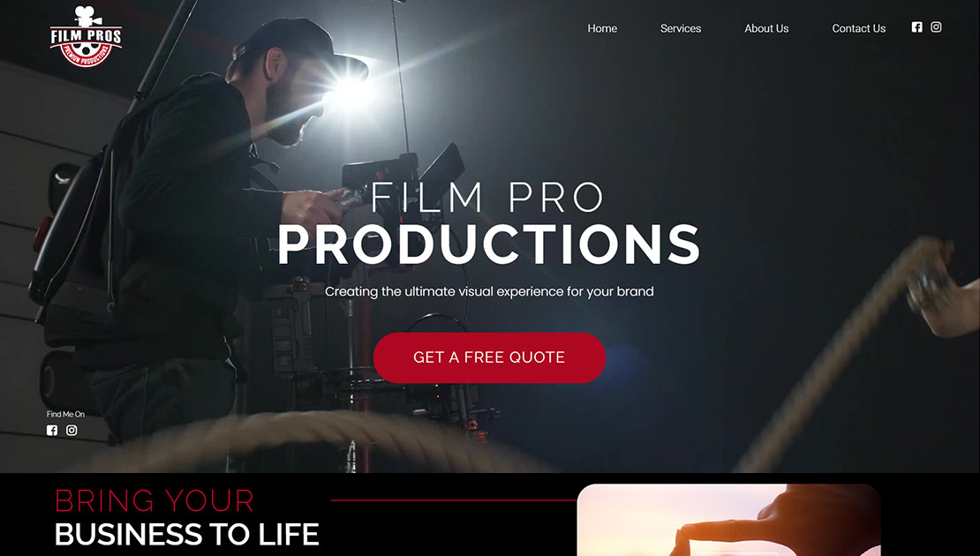This screenshot has width=980, height=556.
Task: Click the large PRODUCTIONS heading word
Action: (x=489, y=244)
